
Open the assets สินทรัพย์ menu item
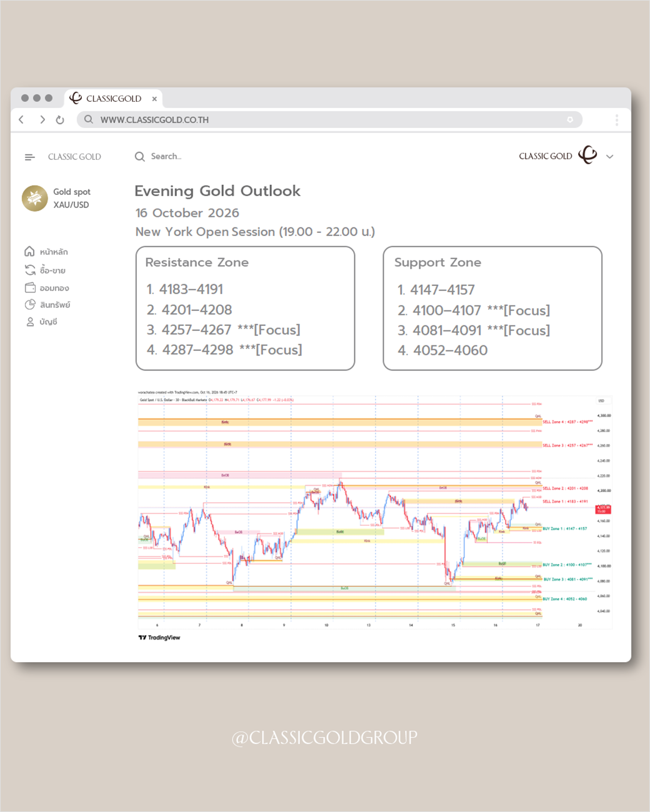(x=47, y=305)
